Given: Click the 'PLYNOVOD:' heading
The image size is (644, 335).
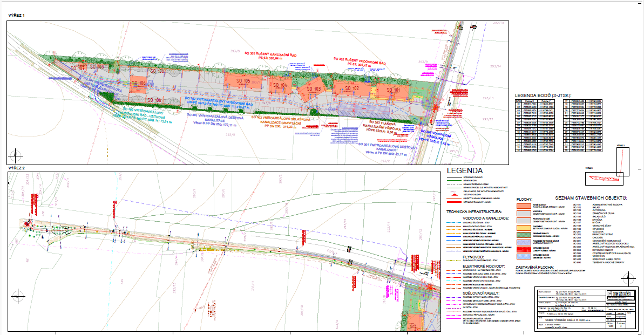Looking at the screenshot, I should 473,257.
